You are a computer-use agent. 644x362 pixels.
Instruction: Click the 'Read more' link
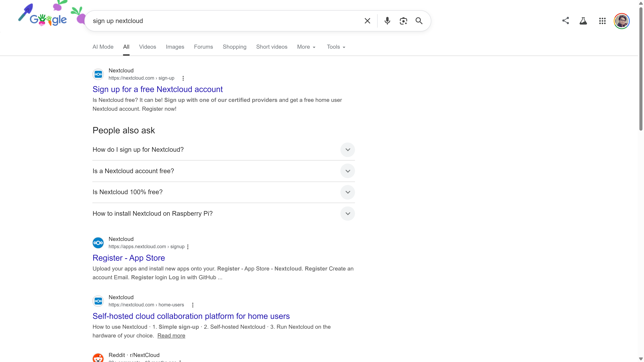pos(171,336)
